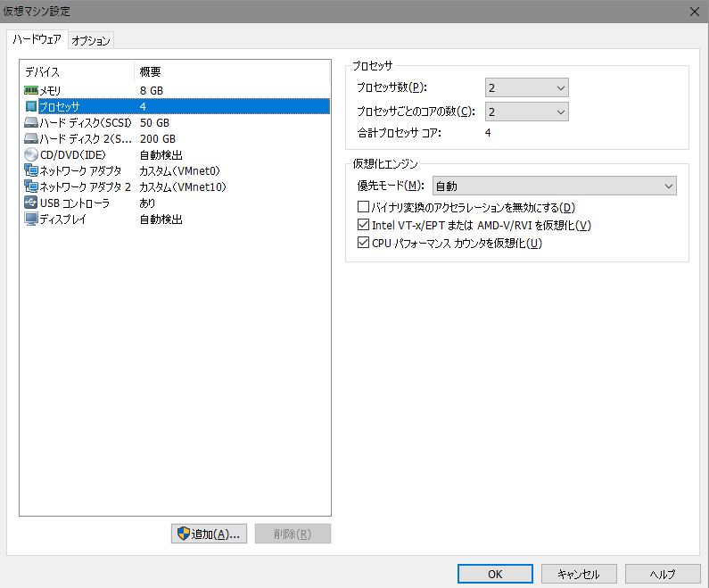The width and height of the screenshot is (709, 588).
Task: Select the ハード ディスク(SCSI) row
Action: (x=177, y=122)
